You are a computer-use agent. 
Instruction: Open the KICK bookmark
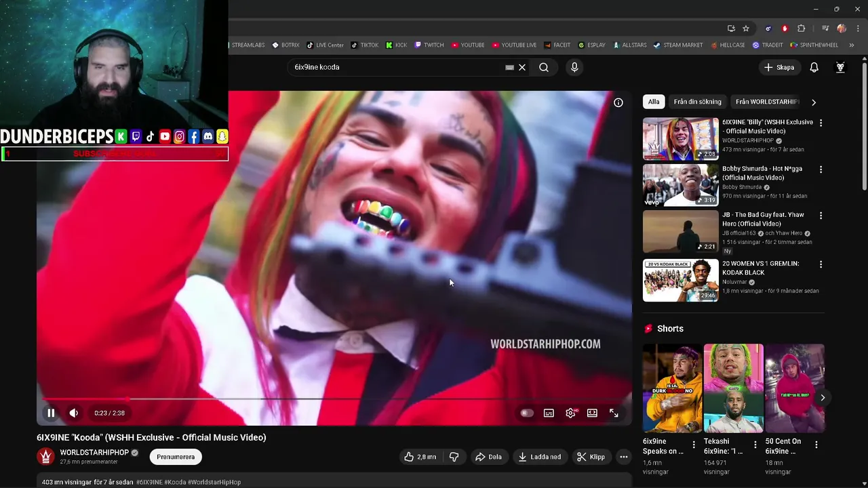click(396, 45)
